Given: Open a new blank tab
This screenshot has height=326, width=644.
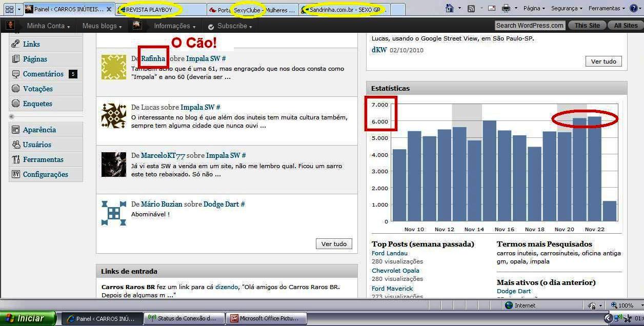Looking at the screenshot, I should (x=398, y=10).
